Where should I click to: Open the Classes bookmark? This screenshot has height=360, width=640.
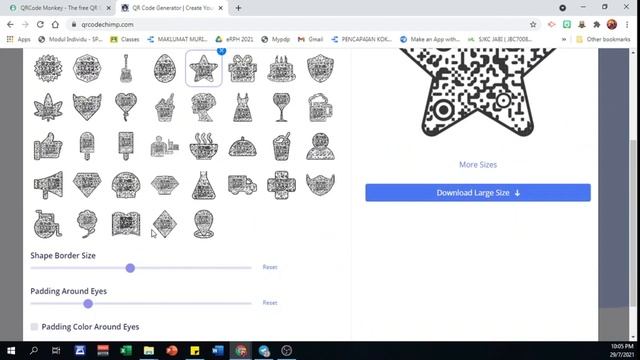(125, 39)
